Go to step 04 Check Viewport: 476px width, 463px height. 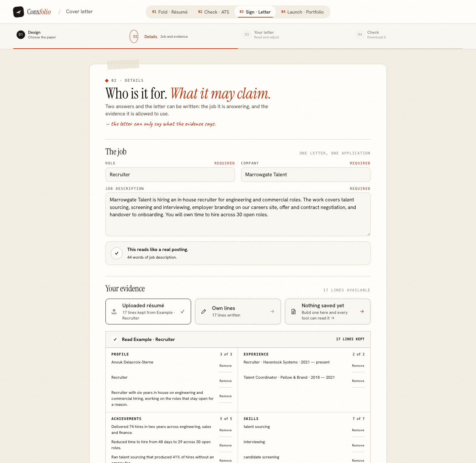pyautogui.click(x=371, y=35)
